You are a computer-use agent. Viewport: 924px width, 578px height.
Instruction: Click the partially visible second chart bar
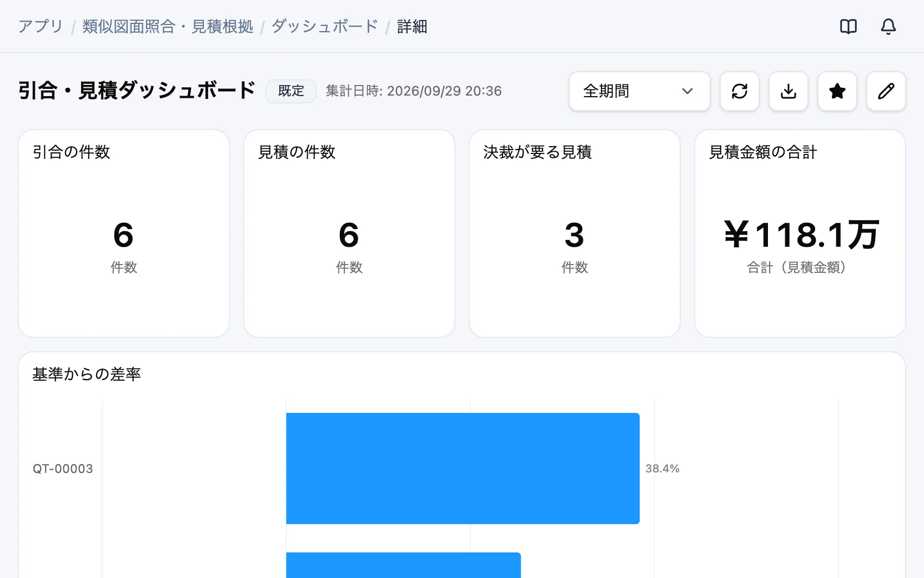(x=404, y=565)
